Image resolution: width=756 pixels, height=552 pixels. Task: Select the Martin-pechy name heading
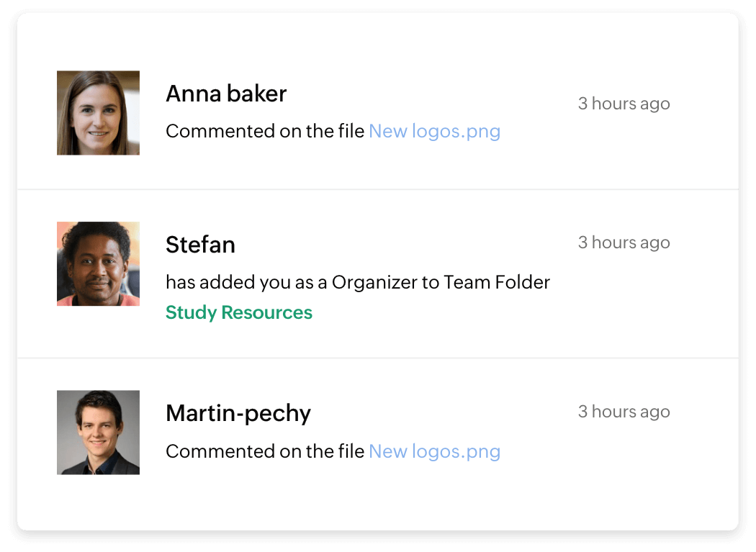point(238,413)
